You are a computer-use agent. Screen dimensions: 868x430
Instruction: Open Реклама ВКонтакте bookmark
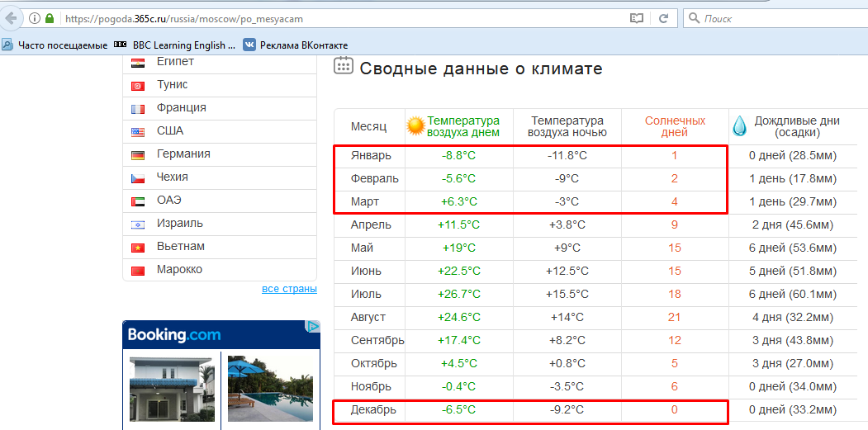point(296,45)
